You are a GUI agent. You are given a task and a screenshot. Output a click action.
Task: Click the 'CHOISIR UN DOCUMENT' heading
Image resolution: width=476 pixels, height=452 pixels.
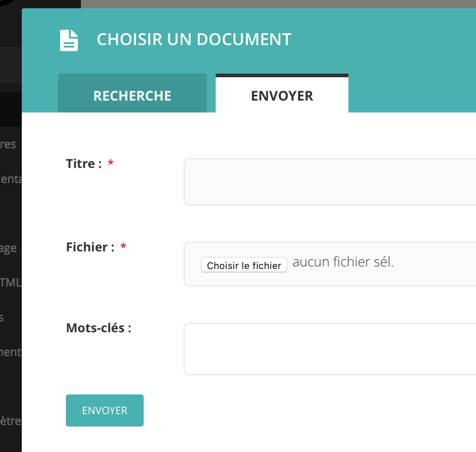[x=194, y=39]
